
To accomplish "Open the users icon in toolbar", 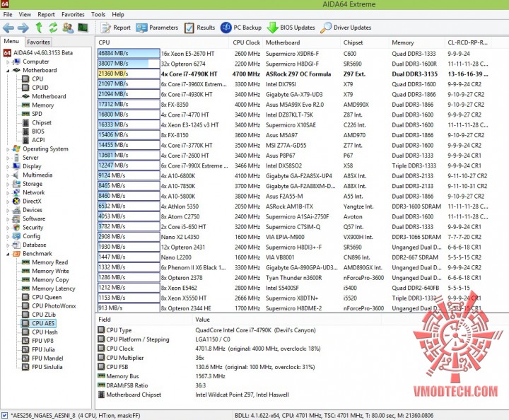I will [x=68, y=28].
